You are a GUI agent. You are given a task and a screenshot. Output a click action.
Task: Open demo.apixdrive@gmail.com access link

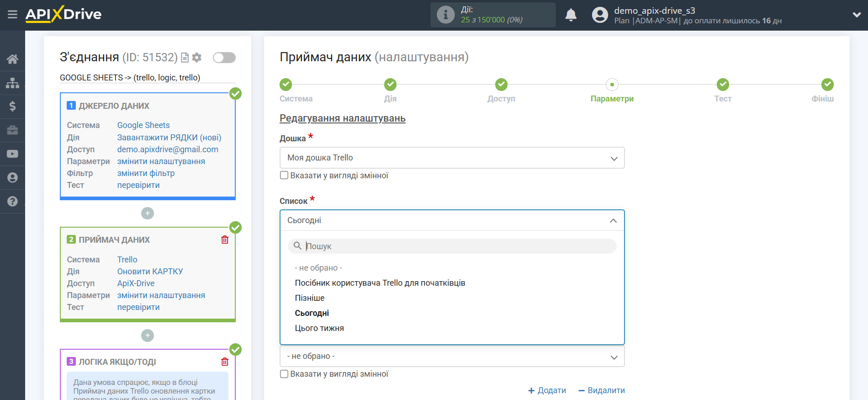pyautogui.click(x=168, y=149)
